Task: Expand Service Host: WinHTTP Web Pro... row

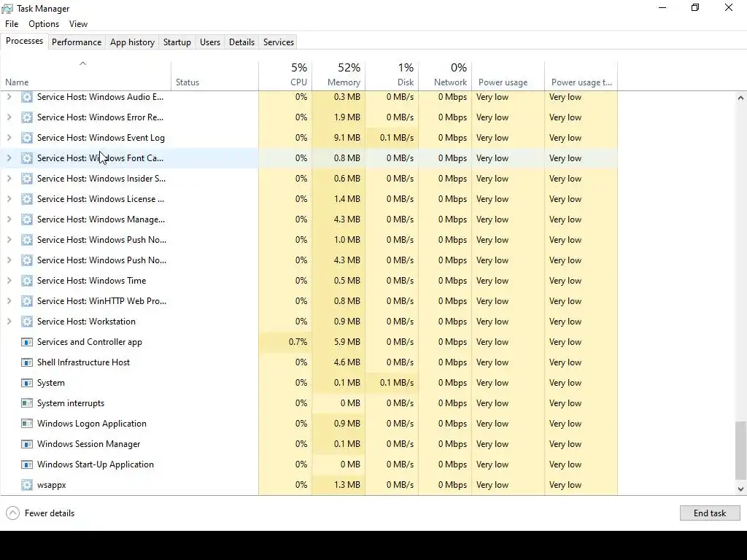Action: coord(9,301)
